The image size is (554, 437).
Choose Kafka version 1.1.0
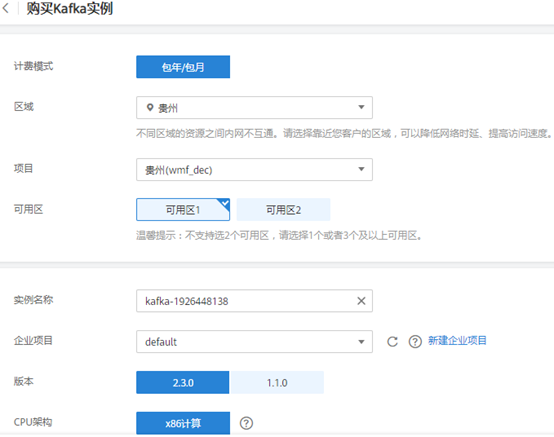[277, 383]
